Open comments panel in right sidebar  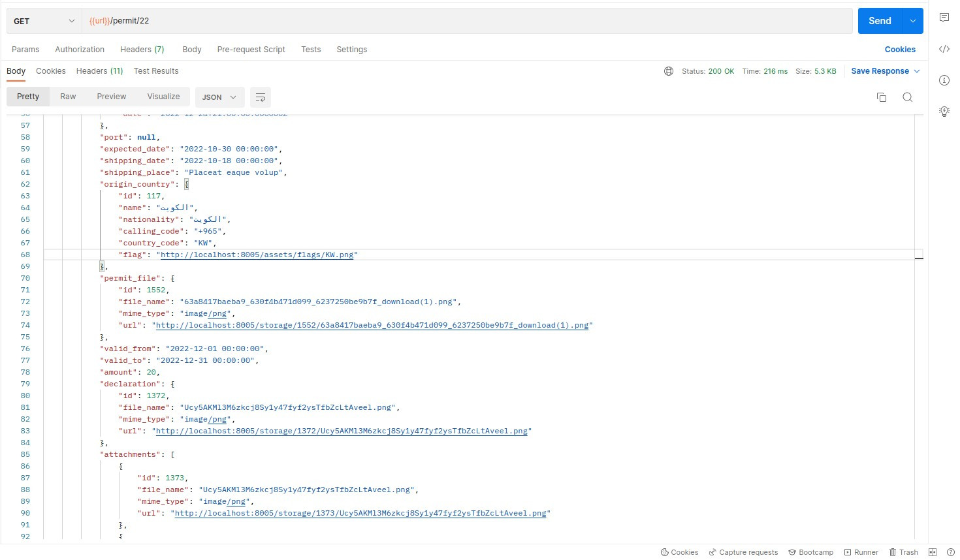[x=944, y=18]
